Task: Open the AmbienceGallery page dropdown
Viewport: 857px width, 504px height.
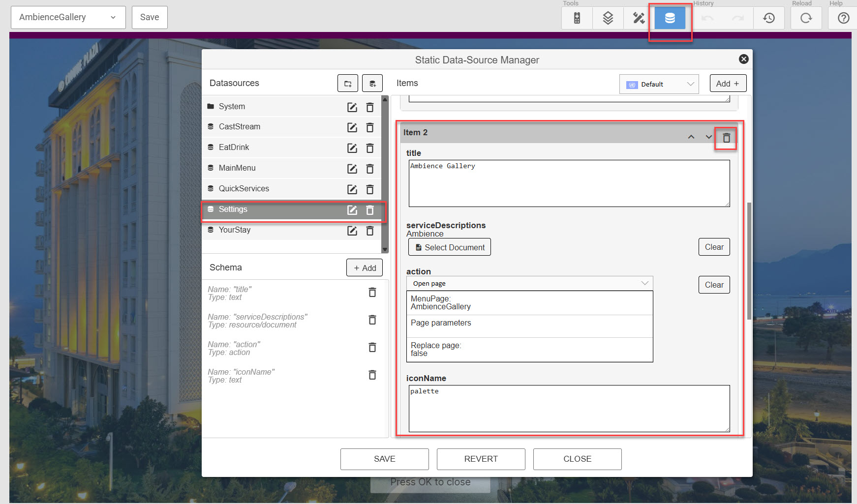Action: pyautogui.click(x=68, y=17)
